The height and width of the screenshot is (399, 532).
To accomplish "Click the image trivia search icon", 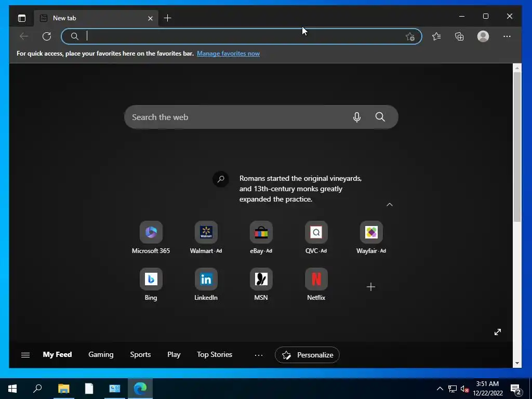I will point(221,179).
